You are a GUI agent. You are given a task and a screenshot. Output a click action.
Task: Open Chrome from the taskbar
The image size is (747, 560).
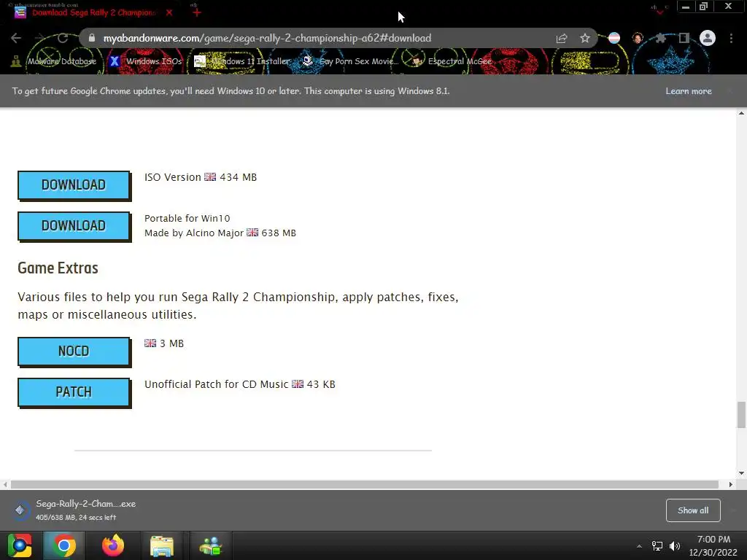coord(64,545)
